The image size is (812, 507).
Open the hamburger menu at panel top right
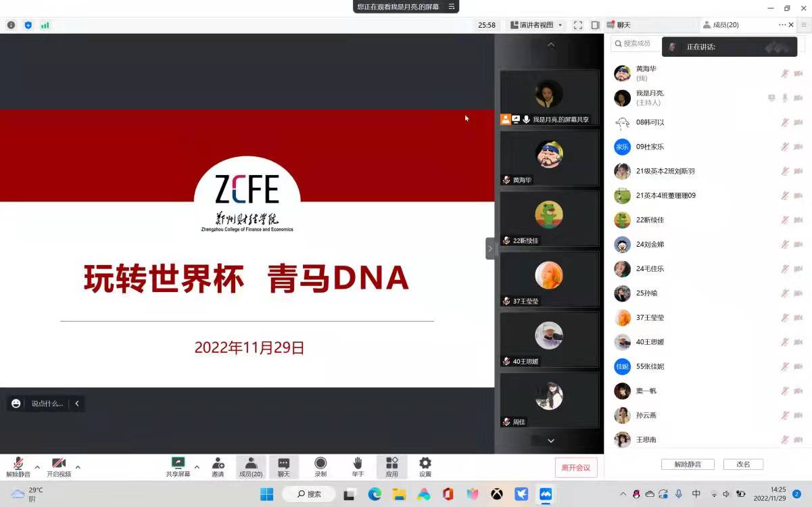805,25
